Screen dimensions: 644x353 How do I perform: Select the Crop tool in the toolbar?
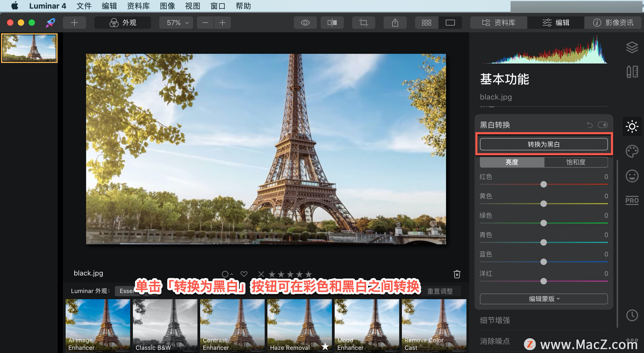[x=364, y=22]
